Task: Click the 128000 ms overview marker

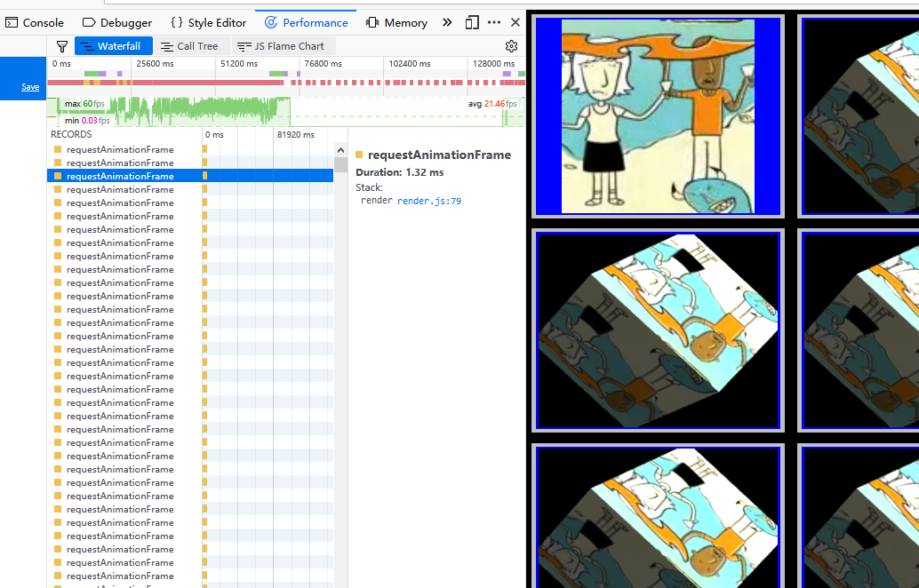Action: click(493, 63)
